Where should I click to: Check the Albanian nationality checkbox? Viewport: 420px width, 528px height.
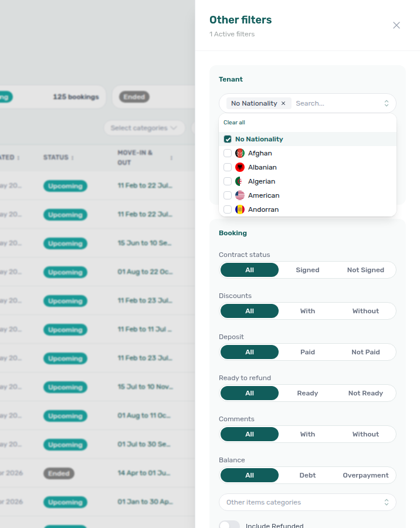pyautogui.click(x=228, y=167)
